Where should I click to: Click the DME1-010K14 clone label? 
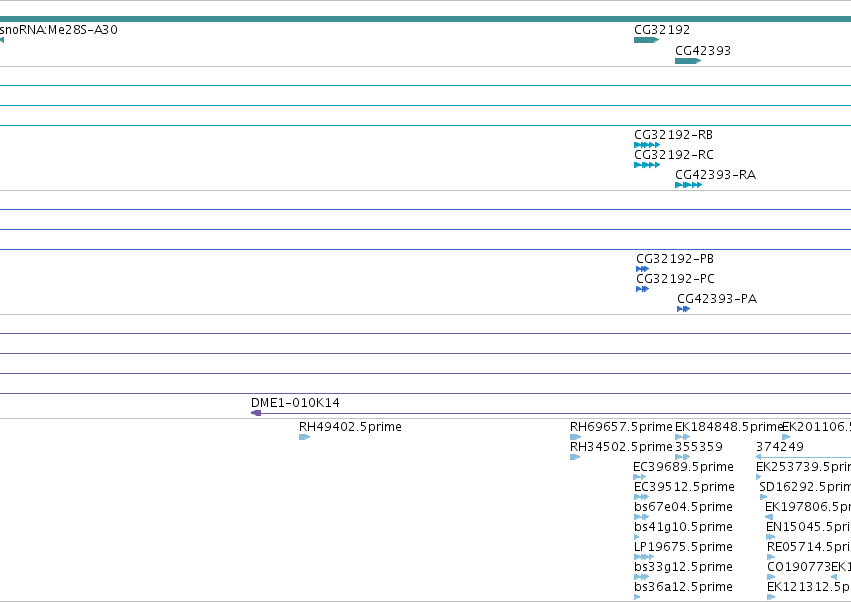(x=295, y=403)
